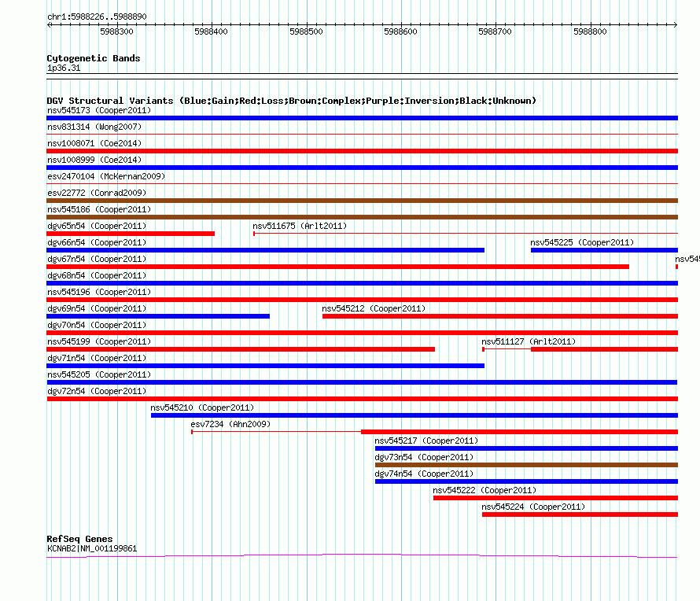Image resolution: width=700 pixels, height=601 pixels.
Task: Click the nsv545224 (Cooper2011) label
Action: click(x=533, y=507)
